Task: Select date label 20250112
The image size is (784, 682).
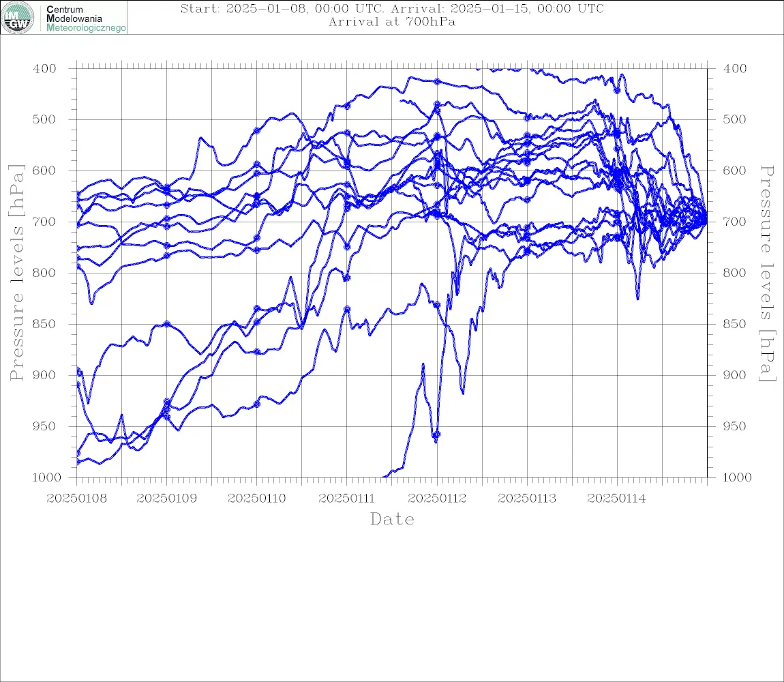Action: coord(437,499)
